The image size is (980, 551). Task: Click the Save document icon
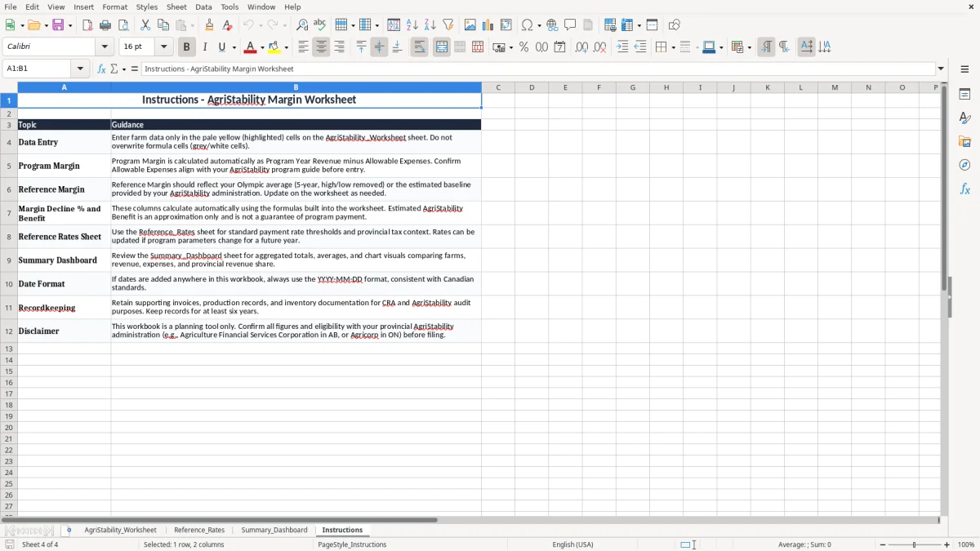[x=58, y=25]
